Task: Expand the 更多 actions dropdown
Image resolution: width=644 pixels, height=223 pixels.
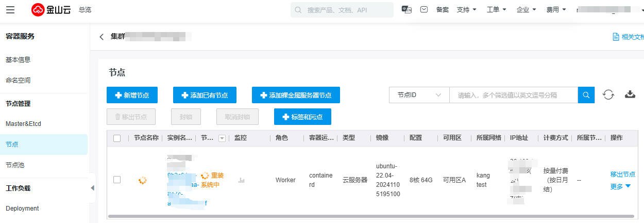Action: click(620, 186)
